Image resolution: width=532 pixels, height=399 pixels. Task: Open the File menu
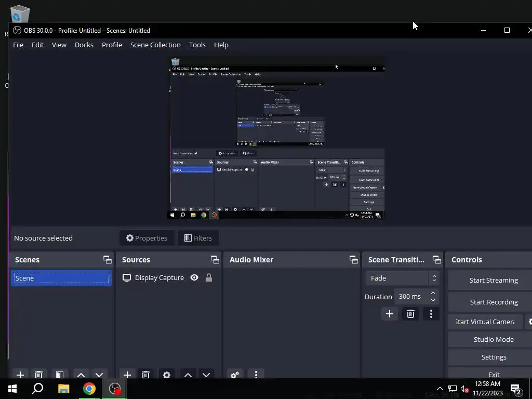tap(18, 45)
